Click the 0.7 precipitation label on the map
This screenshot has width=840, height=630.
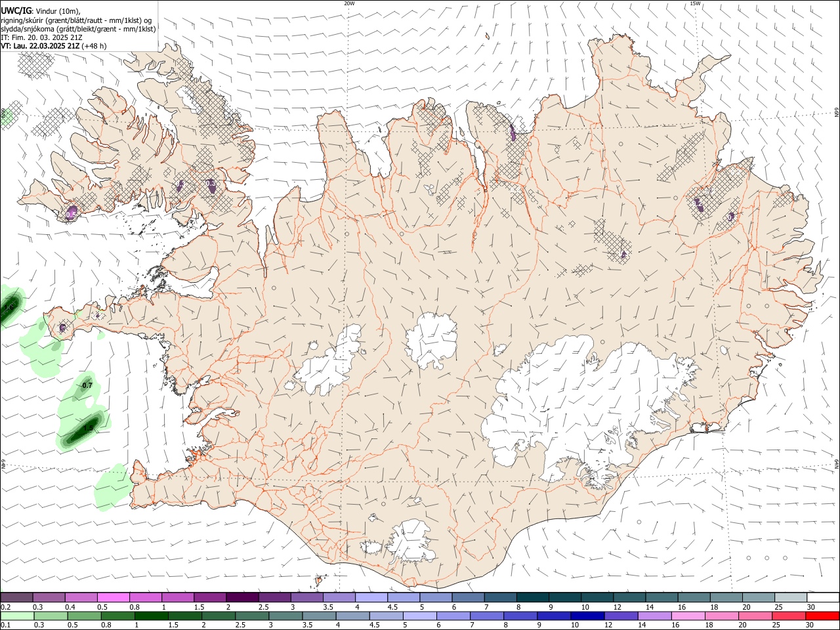[x=87, y=385]
